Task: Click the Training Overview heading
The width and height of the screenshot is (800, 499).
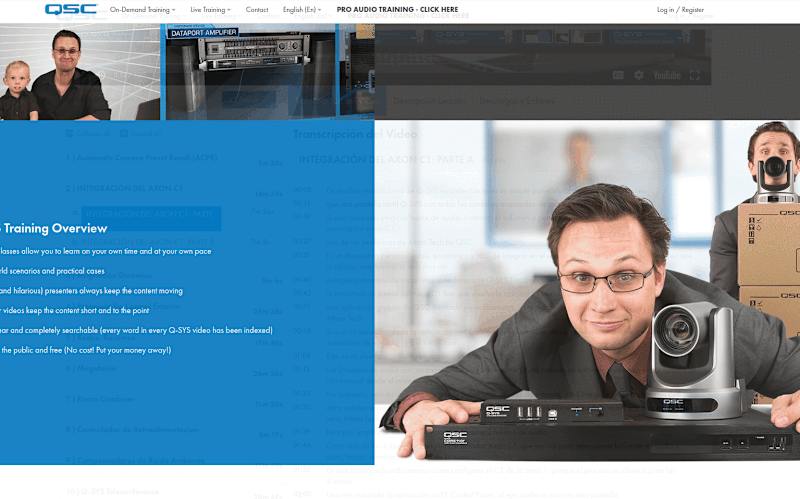Action: [x=54, y=229]
